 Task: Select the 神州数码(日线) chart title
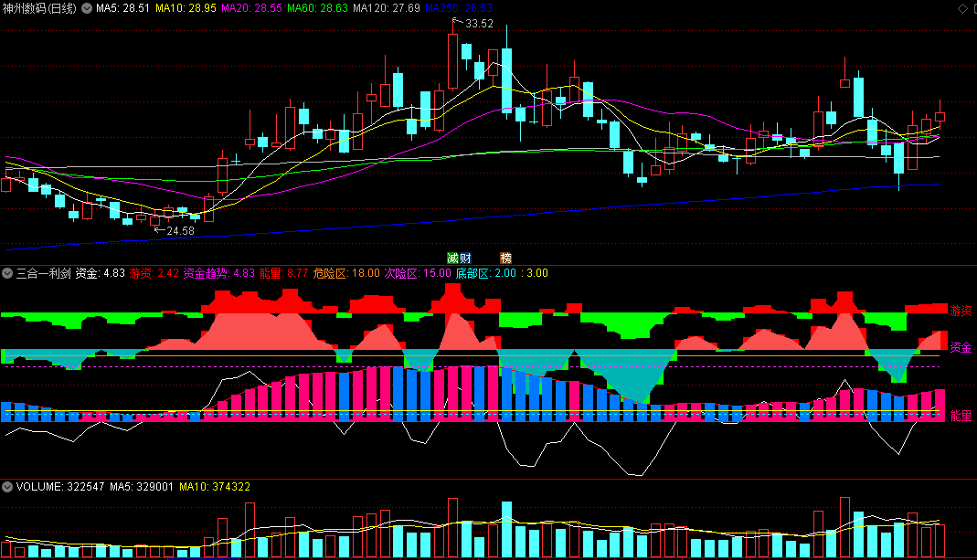point(40,8)
